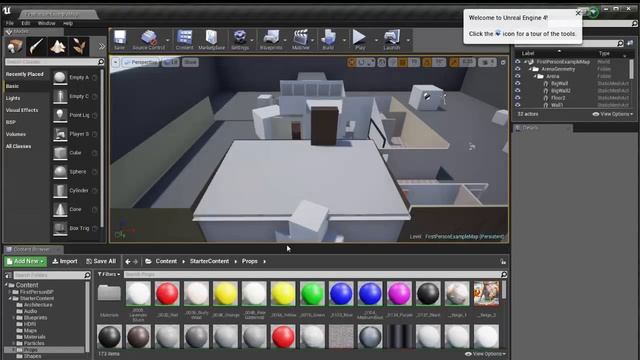
Task: Open the Filters dropdown in Content Browser
Action: pyautogui.click(x=109, y=274)
